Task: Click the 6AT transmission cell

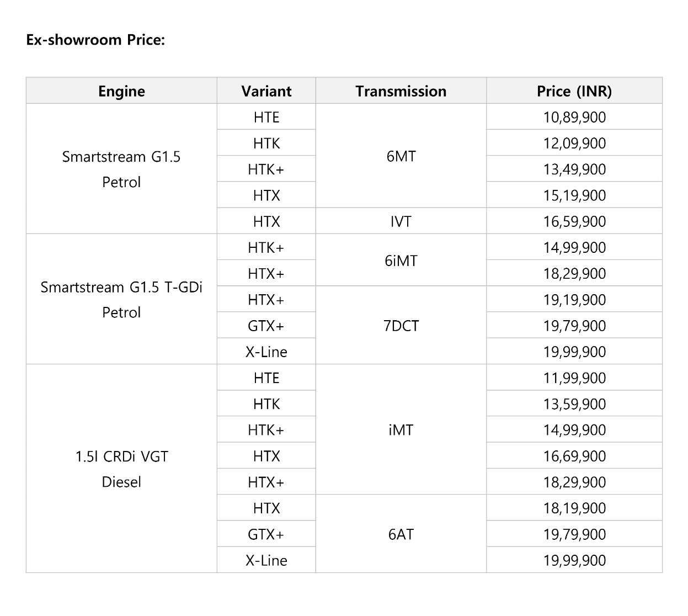Action: pos(401,534)
